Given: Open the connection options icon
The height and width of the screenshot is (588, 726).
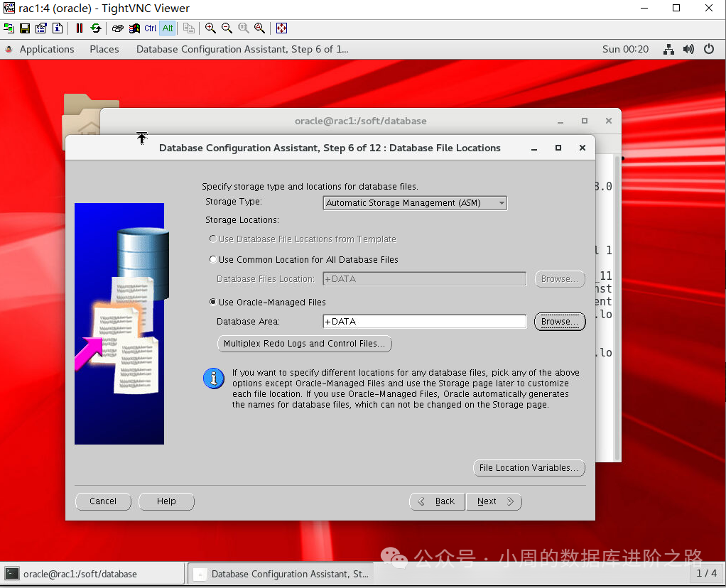Looking at the screenshot, I should coord(41,28).
